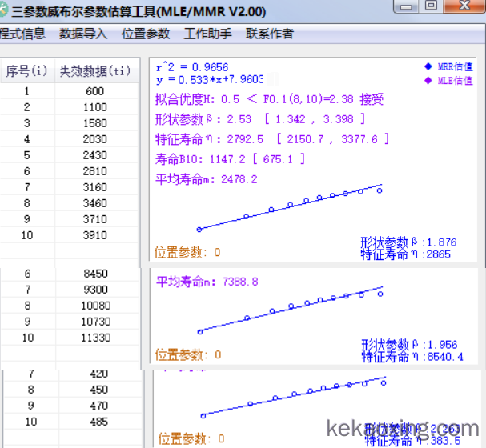
Task: Select the cell with value 2430
Action: [95, 155]
